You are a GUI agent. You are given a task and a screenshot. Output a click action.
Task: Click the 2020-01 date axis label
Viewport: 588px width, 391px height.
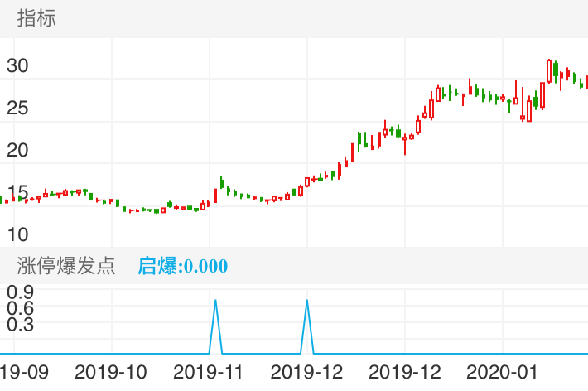pyautogui.click(x=502, y=372)
